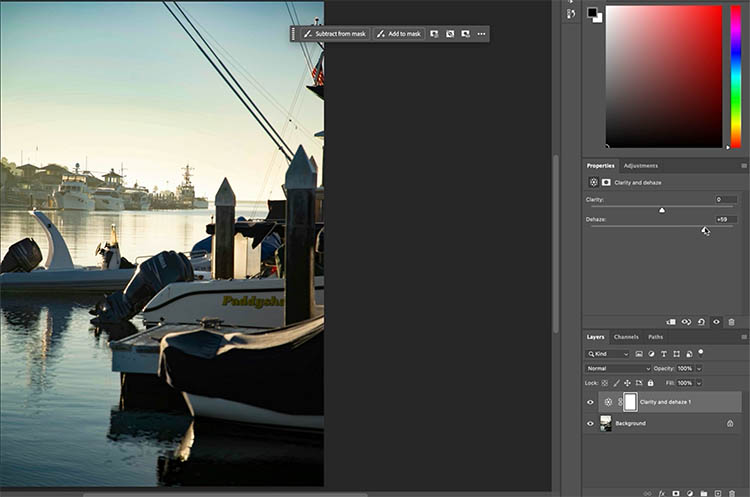Click the lock all padlock icon
The image size is (750, 497).
tap(651, 383)
